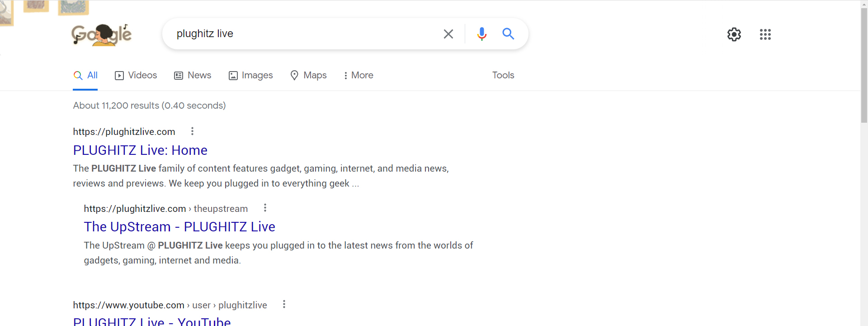Switch to the News tab
The image size is (868, 326).
pos(193,75)
